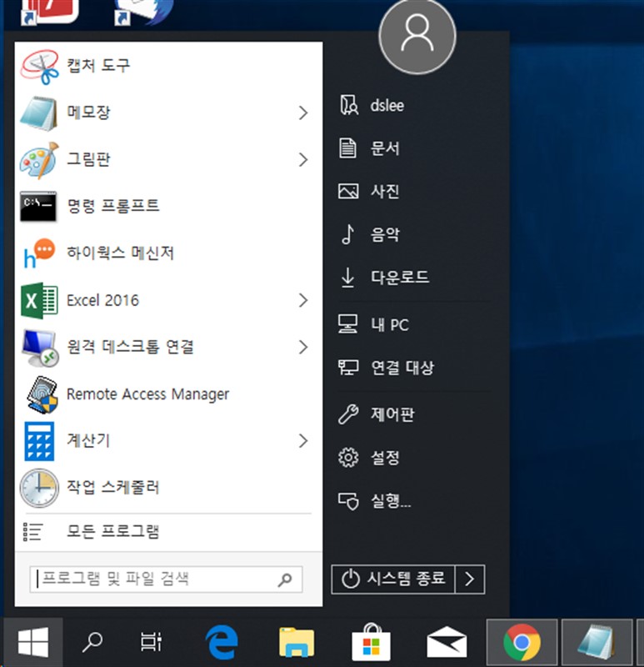
Task: Open Google Chrome from the taskbar
Action: point(522,642)
